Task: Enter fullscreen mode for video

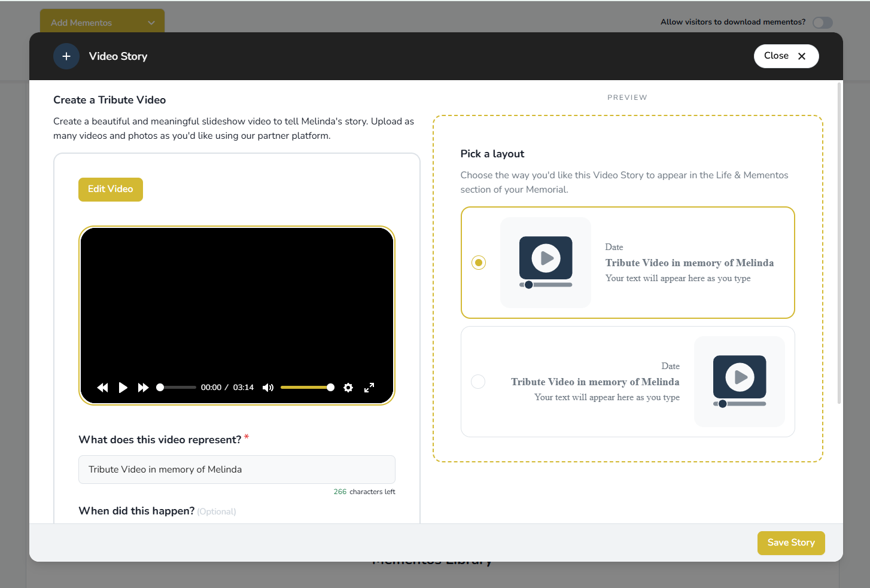Action: pos(369,388)
